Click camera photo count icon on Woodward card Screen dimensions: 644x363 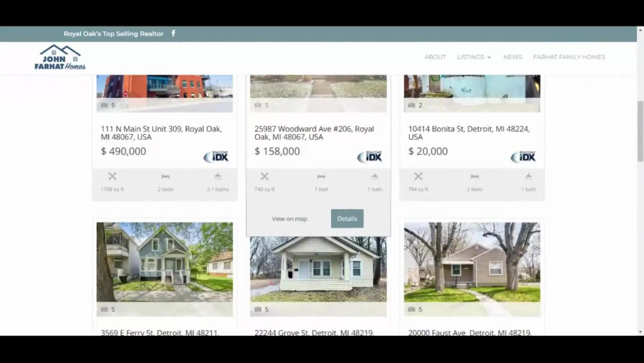258,105
